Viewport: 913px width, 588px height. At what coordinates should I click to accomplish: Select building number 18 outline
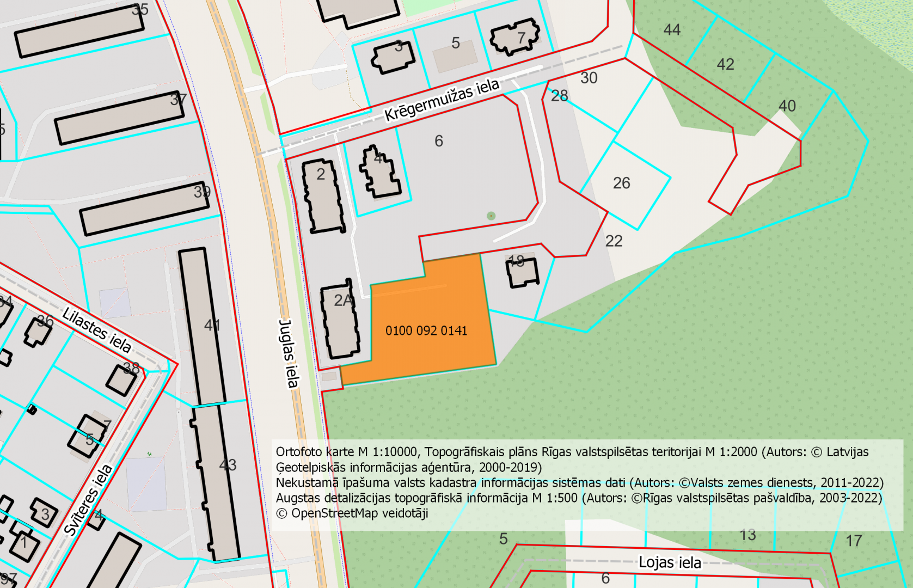click(x=523, y=272)
